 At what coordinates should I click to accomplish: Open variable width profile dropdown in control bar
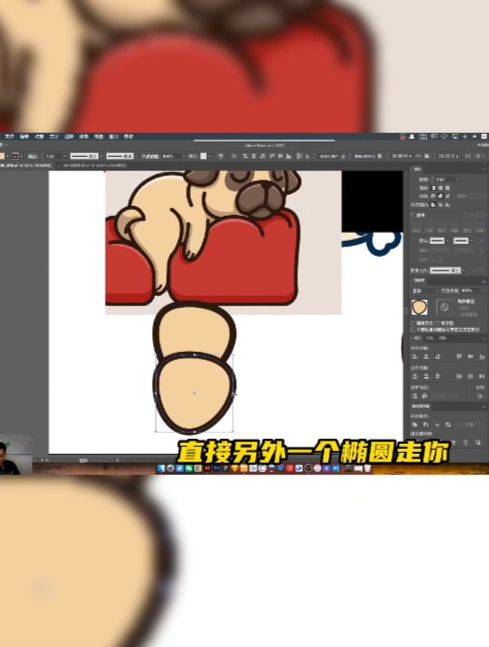coord(101,156)
